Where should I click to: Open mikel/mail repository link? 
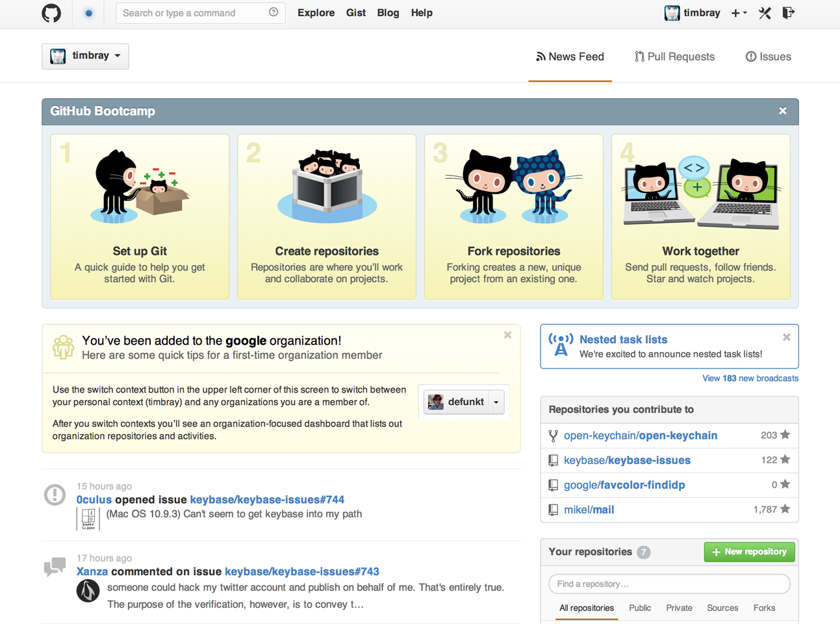(x=589, y=510)
